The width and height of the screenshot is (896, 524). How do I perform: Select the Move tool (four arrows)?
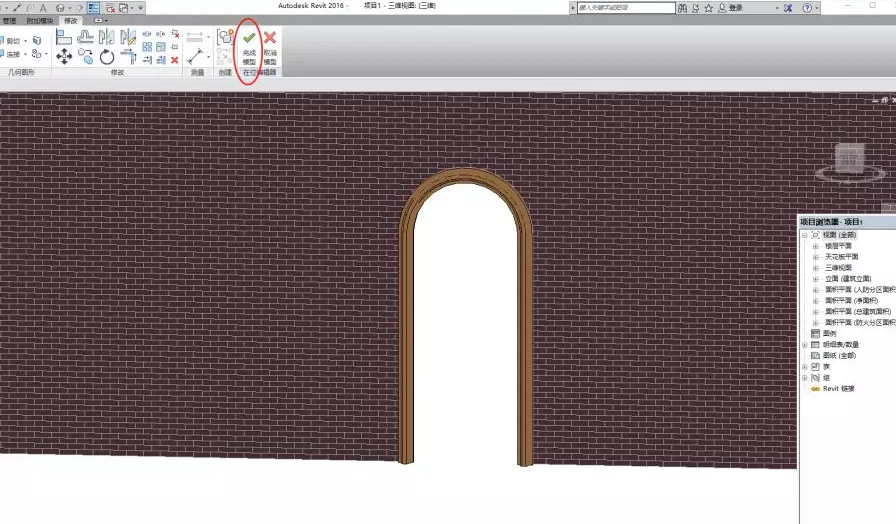pos(64,56)
